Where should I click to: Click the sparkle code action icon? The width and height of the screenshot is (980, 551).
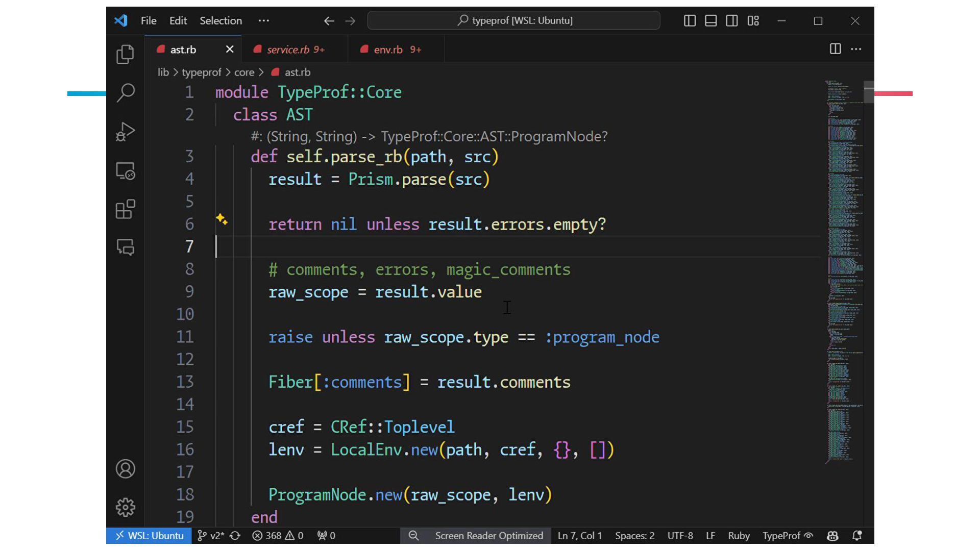[222, 219]
